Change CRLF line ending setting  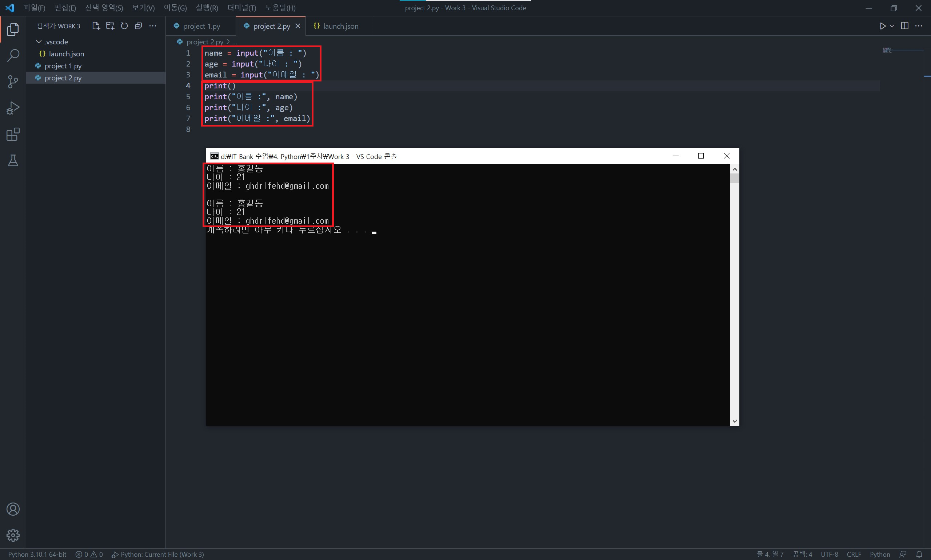(x=853, y=554)
